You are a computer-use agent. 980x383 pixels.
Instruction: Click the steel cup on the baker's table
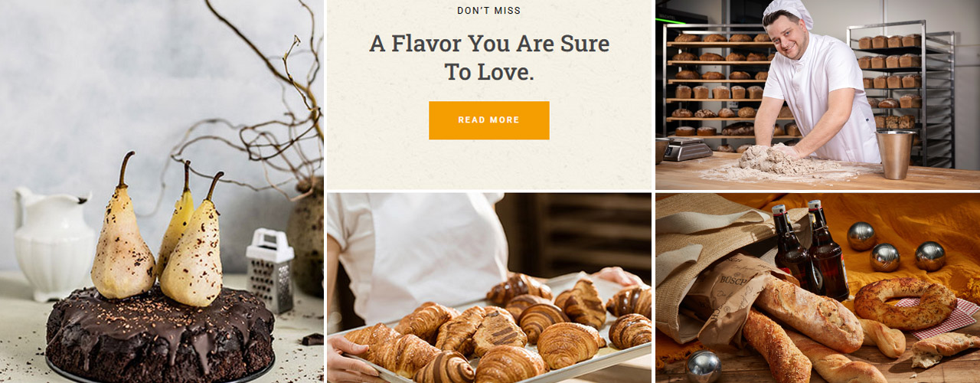click(895, 154)
